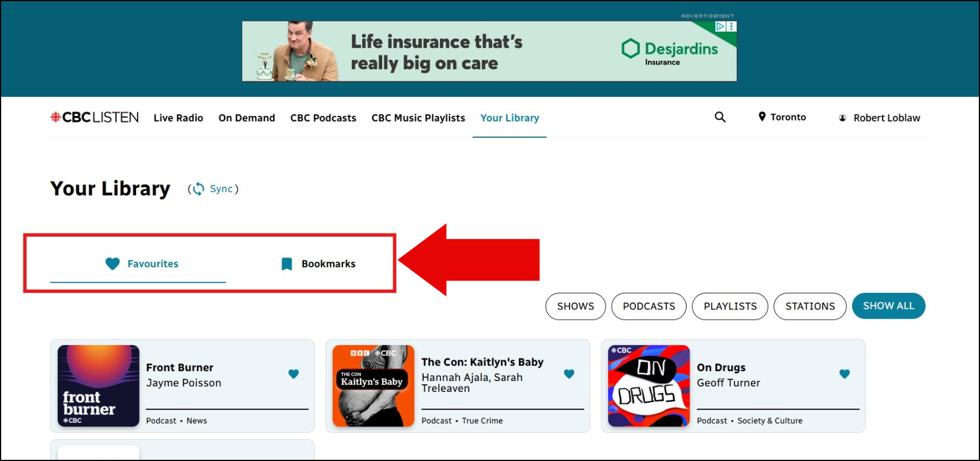Click the Your Library page heading

point(110,188)
